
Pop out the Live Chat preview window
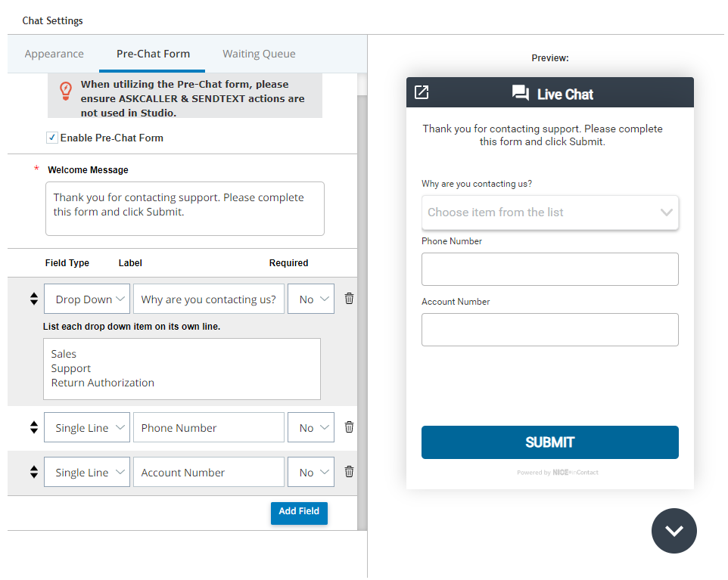click(421, 92)
